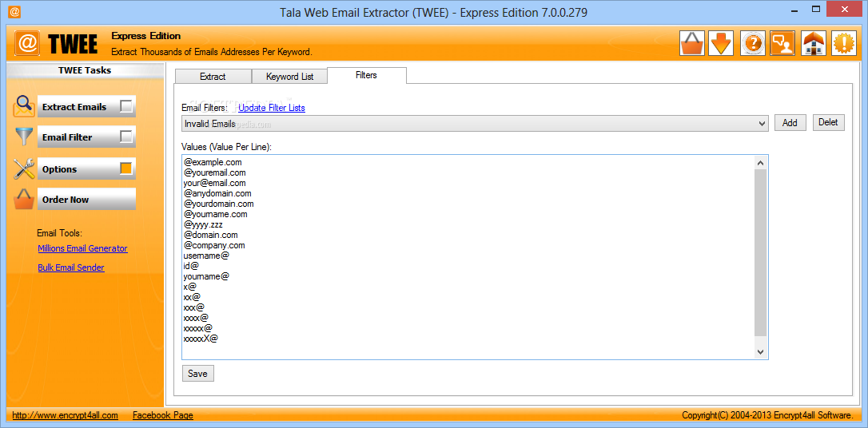Click the wrench and screwdriver Options icon
Image resolution: width=868 pixels, height=428 pixels.
[24, 168]
